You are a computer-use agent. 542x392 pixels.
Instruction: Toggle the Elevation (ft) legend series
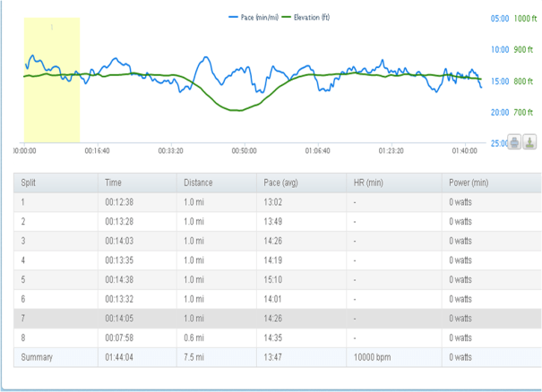[x=307, y=17]
